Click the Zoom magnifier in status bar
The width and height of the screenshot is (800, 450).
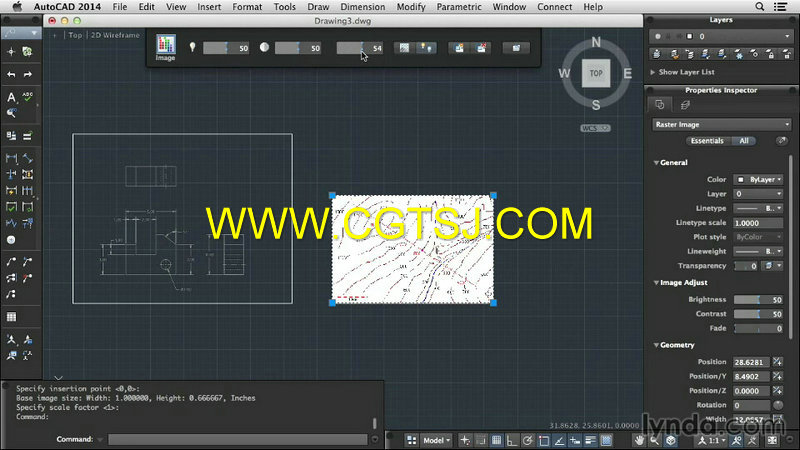(x=655, y=440)
